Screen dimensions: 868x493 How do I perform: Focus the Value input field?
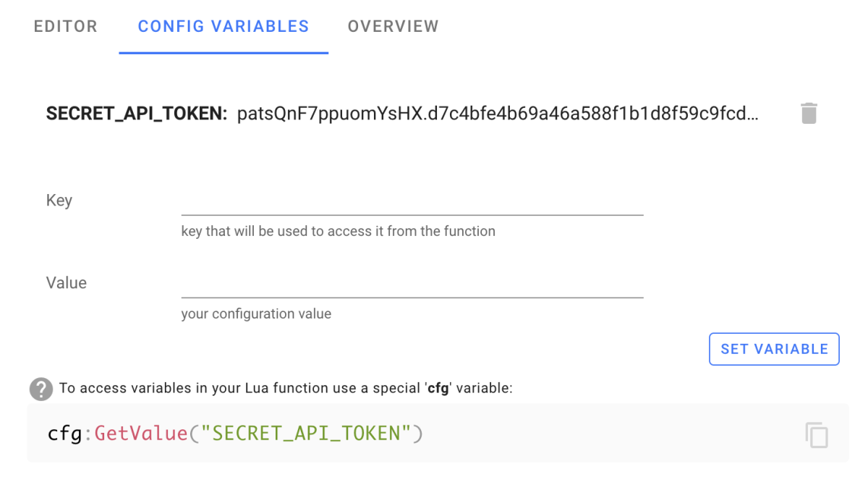pos(412,289)
